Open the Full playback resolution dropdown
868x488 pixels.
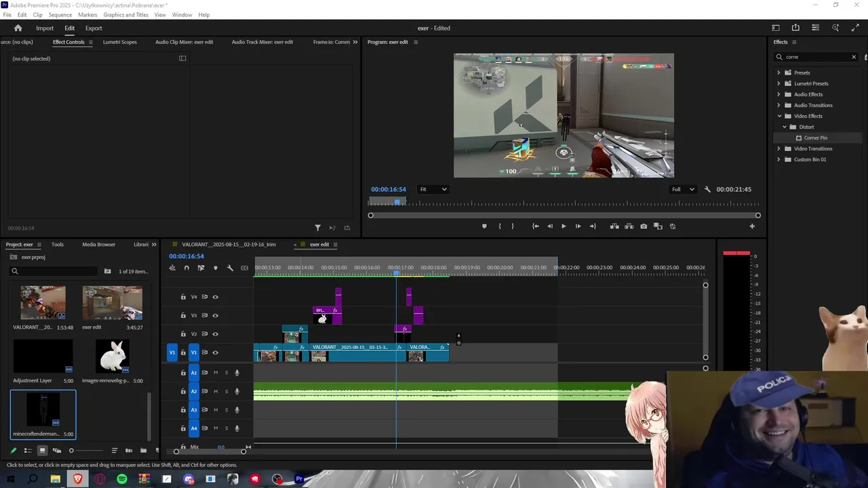(x=682, y=189)
